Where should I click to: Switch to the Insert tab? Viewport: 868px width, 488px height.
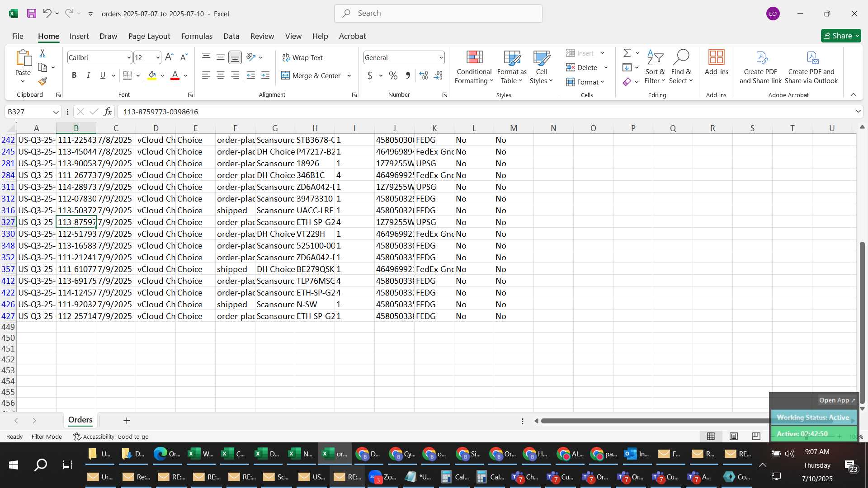(79, 36)
